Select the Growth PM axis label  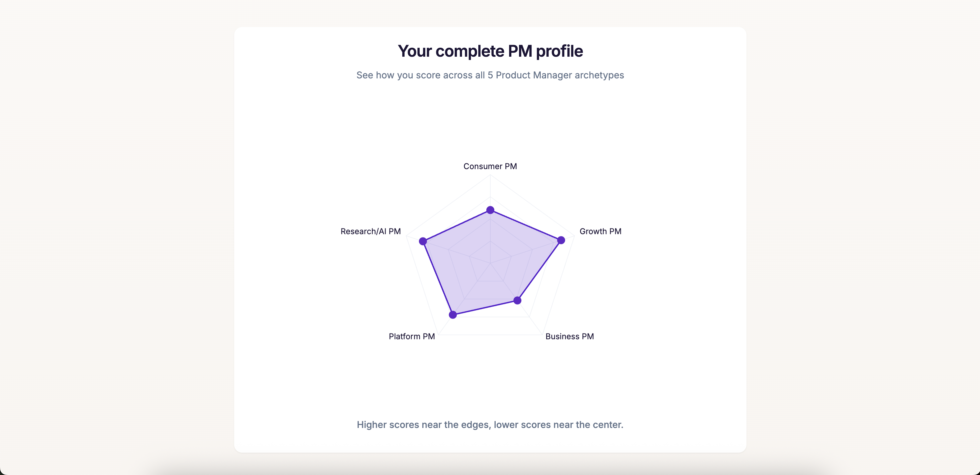click(600, 231)
